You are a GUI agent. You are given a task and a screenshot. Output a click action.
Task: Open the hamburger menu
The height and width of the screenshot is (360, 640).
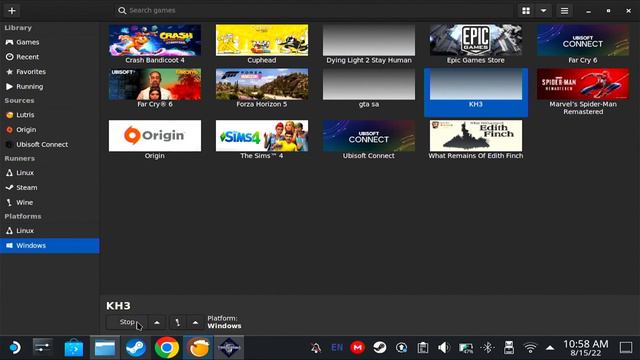564,11
